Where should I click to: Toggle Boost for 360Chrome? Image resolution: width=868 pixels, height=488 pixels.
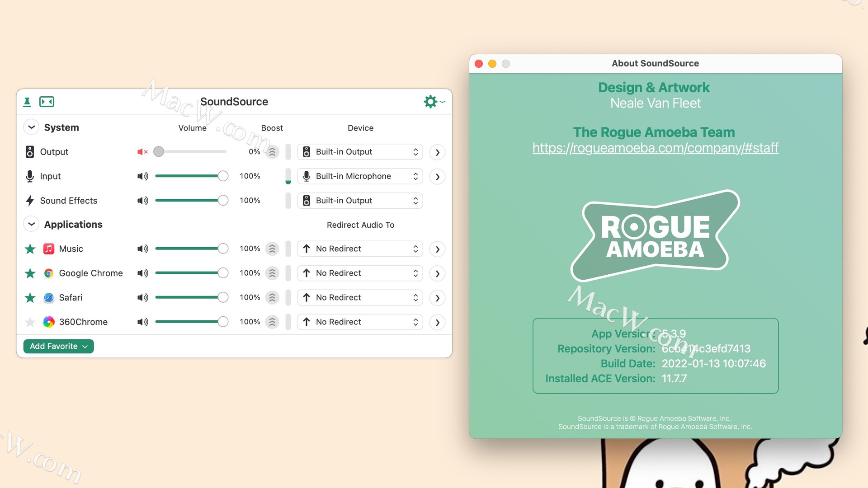coord(272,322)
